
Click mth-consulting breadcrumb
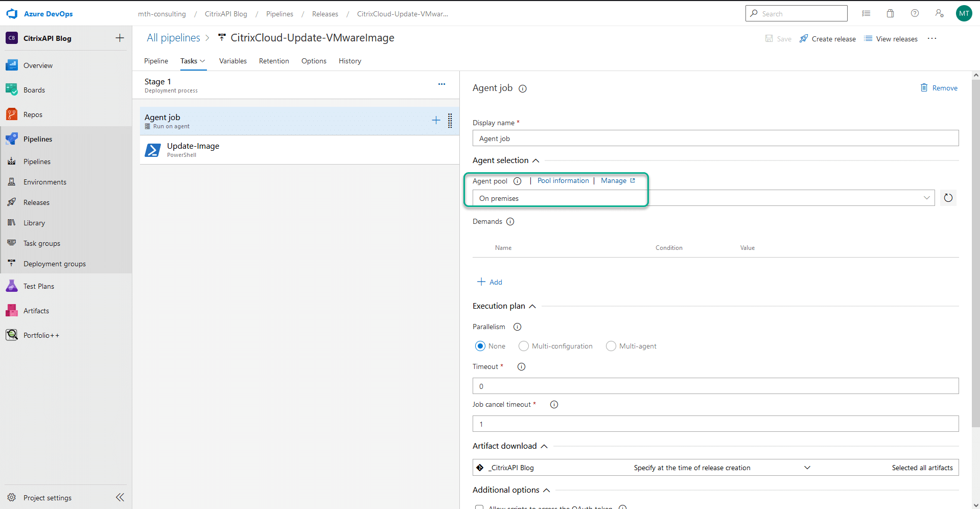click(162, 14)
